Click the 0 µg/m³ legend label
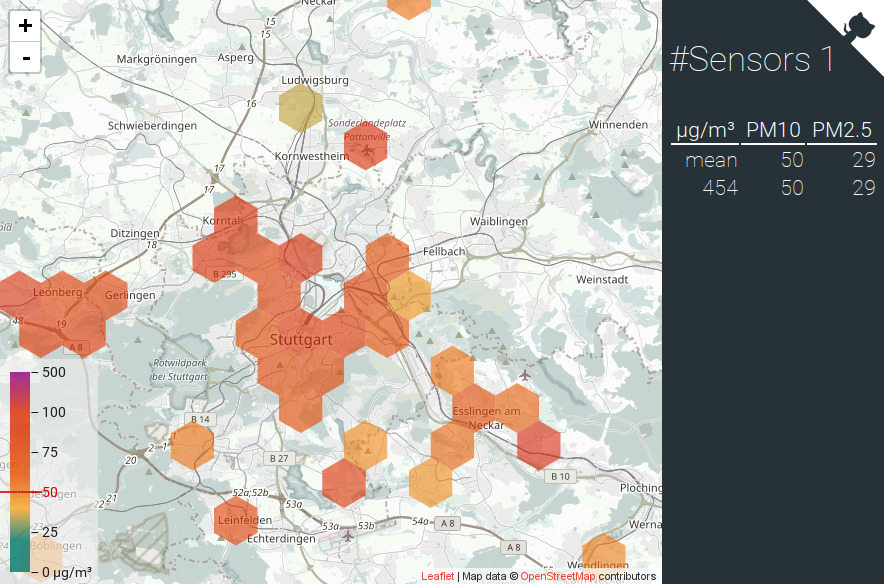 pyautogui.click(x=67, y=572)
